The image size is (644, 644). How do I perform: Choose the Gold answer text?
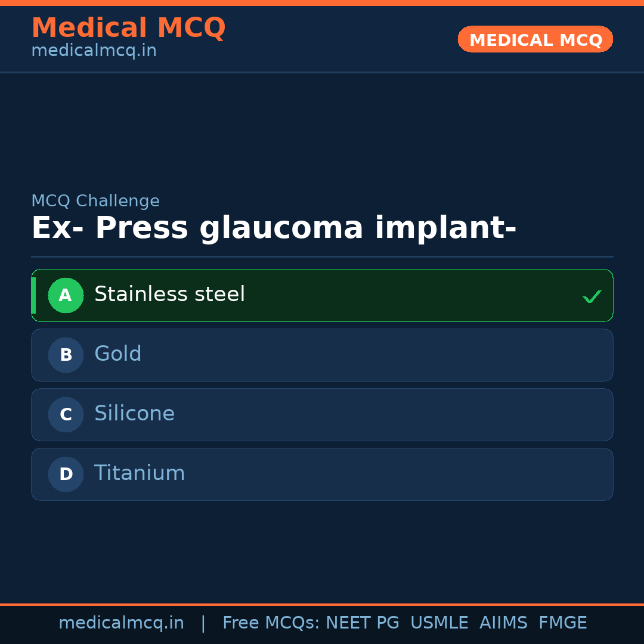(118, 354)
